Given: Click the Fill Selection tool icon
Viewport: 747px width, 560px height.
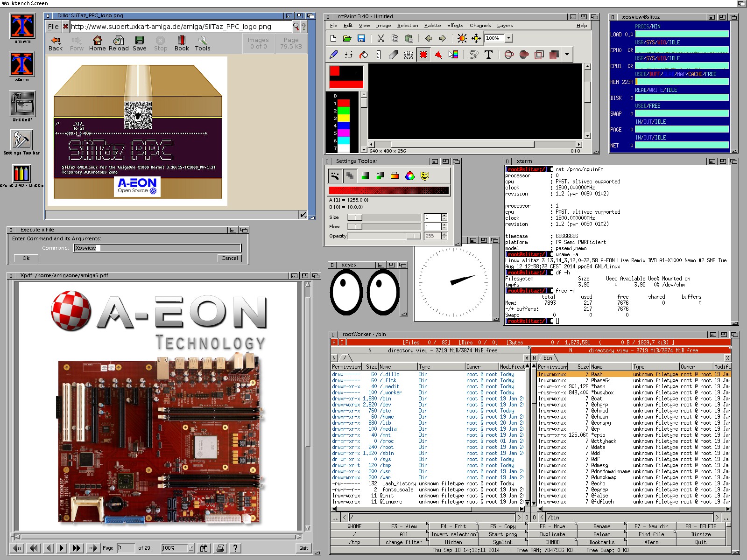Looking at the screenshot, I should 554,55.
